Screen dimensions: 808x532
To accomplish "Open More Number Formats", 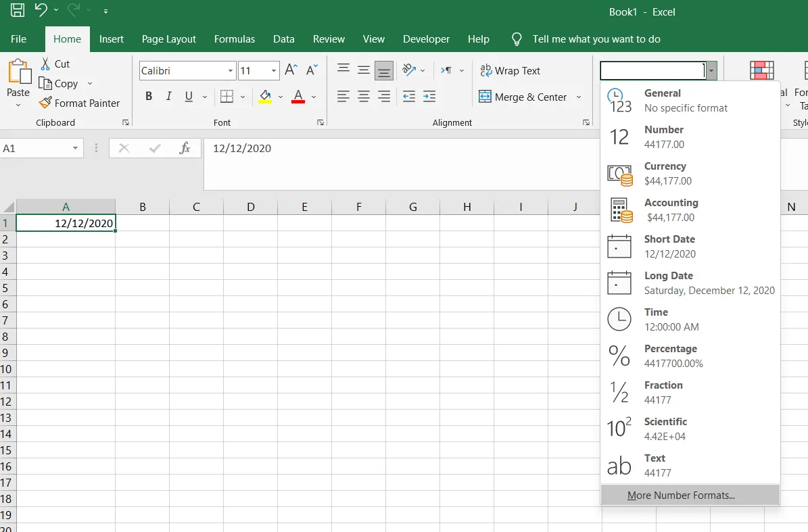I will click(x=690, y=495).
